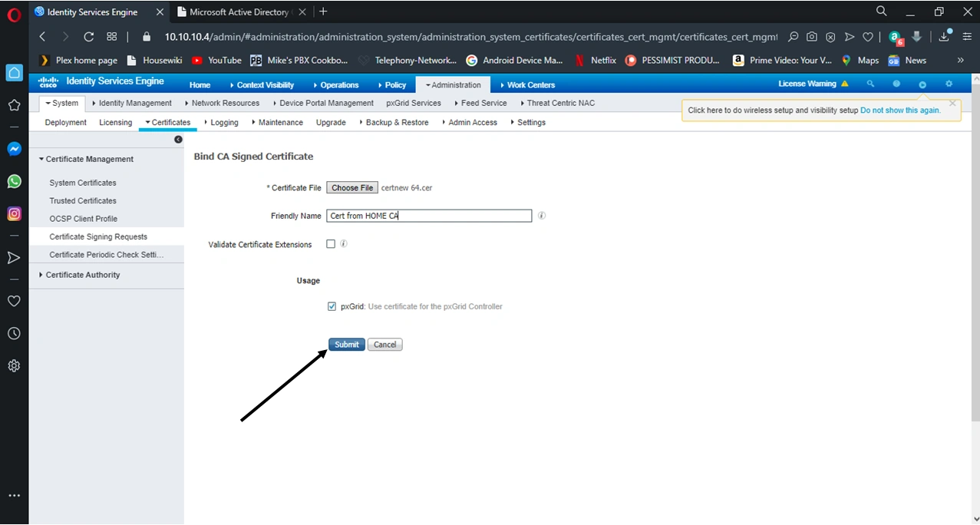Click info icon next to Friendly Name
The image size is (980, 525).
[x=542, y=216]
